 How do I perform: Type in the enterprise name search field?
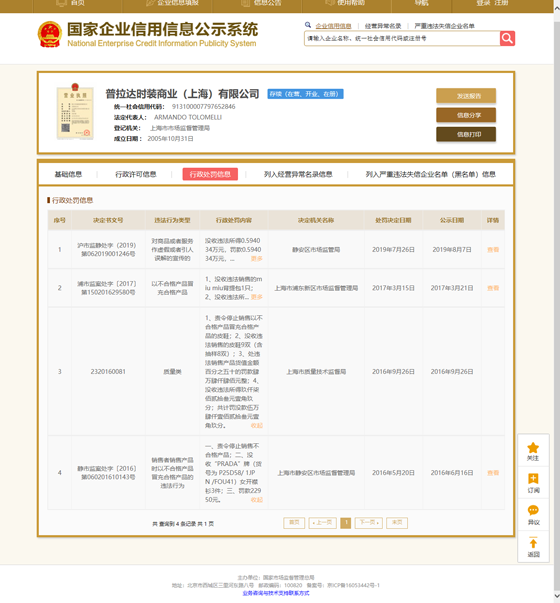point(402,38)
